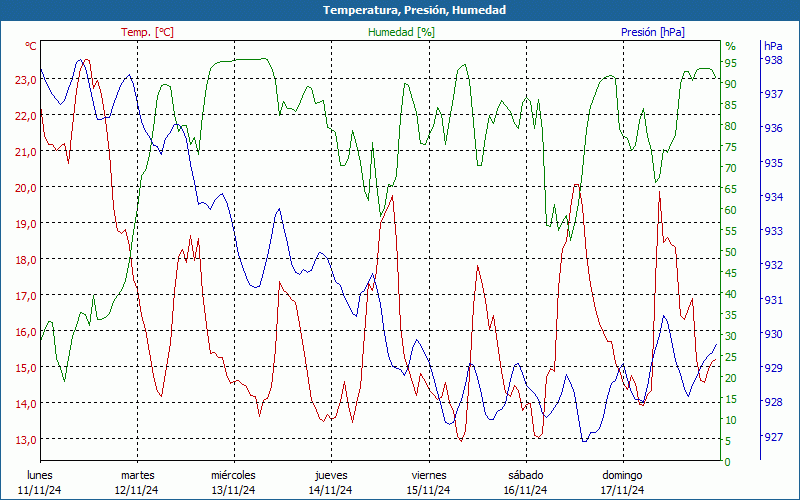Click the '10' humidity axis value

click(x=731, y=420)
